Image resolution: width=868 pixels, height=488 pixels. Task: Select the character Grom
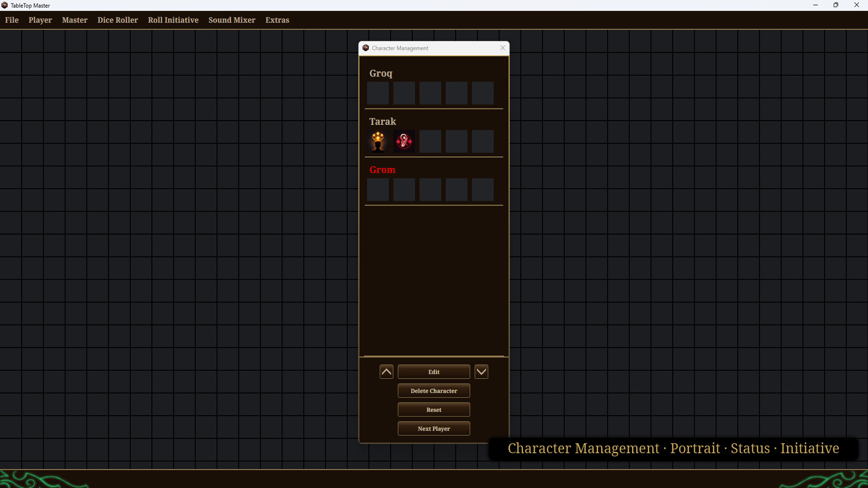pyautogui.click(x=382, y=170)
